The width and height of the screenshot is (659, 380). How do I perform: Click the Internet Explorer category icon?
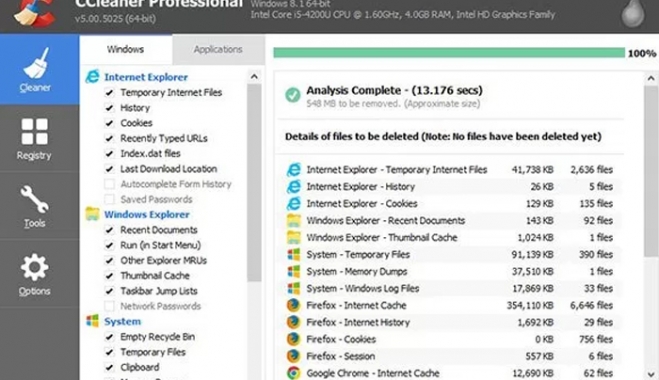point(92,77)
